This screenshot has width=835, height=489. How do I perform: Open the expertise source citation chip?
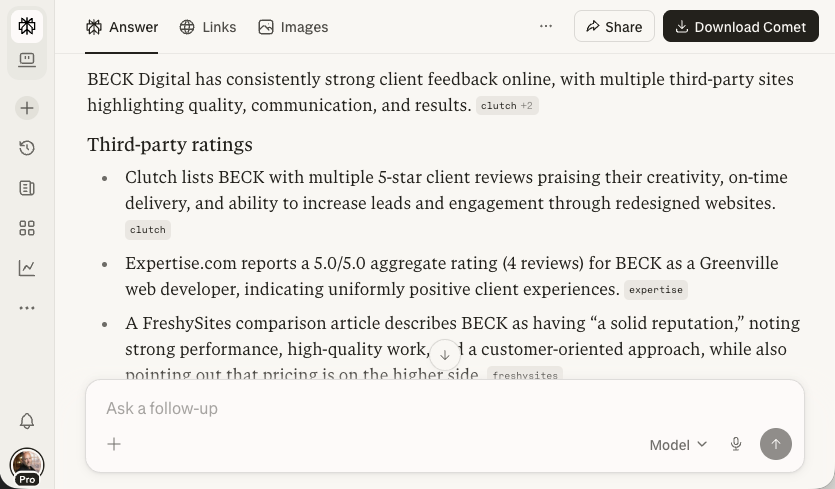point(656,290)
